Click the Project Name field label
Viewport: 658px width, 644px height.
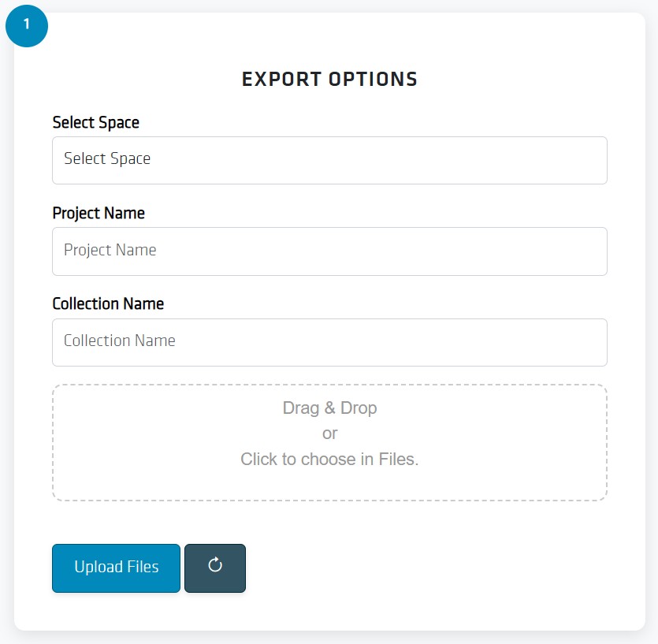coord(99,213)
